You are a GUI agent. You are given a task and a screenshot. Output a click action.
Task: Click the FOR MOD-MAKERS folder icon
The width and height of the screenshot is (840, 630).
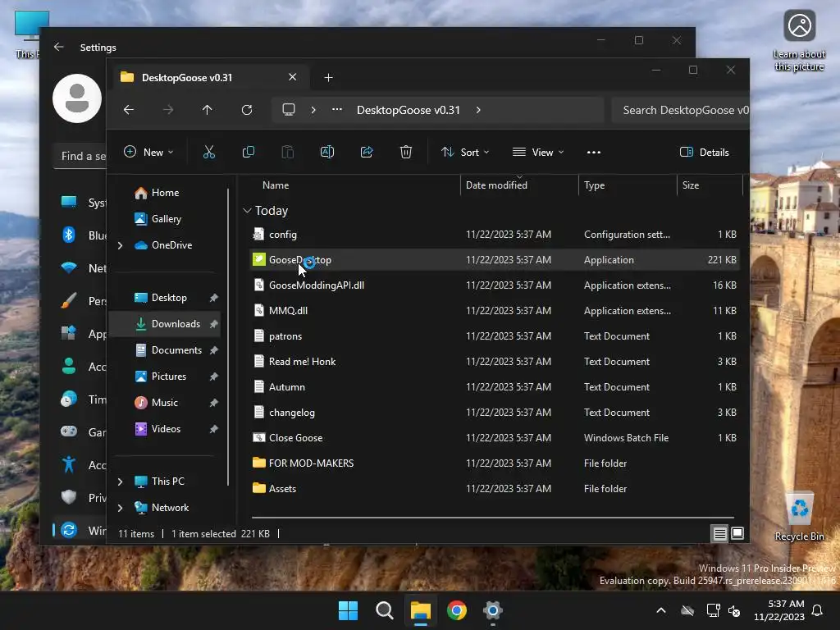click(258, 463)
